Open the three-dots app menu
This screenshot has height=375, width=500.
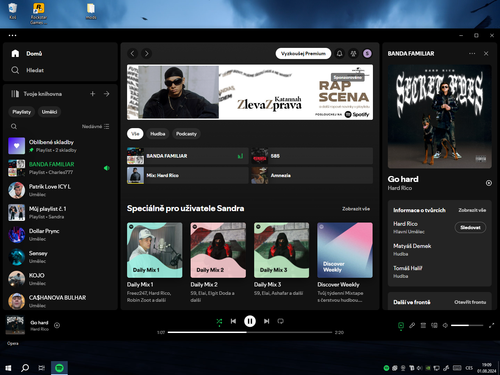[12, 35]
